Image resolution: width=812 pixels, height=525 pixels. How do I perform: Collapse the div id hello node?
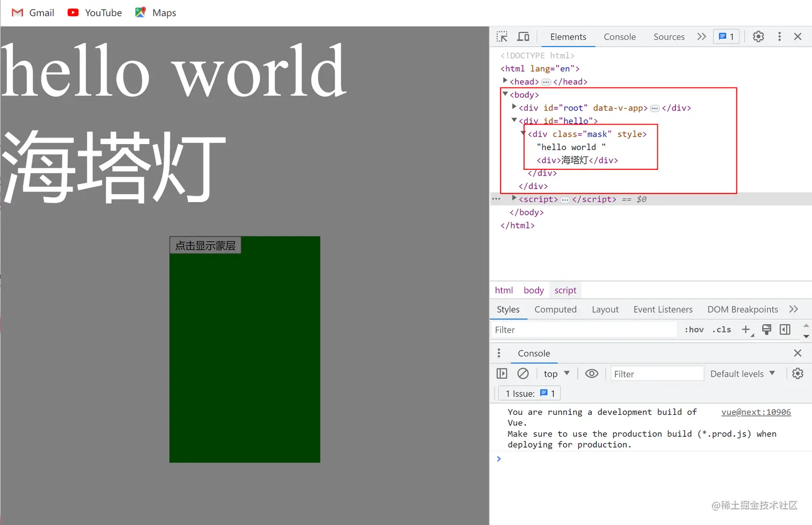pyautogui.click(x=514, y=120)
